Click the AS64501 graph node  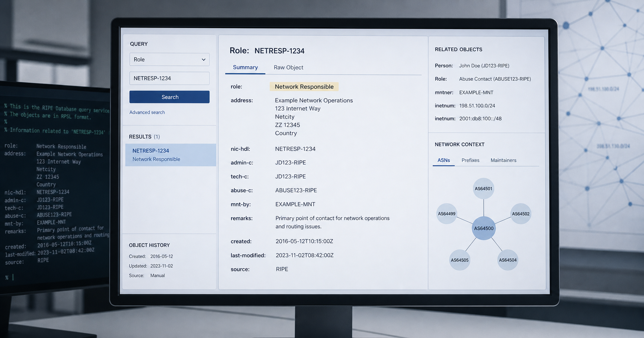tap(483, 189)
